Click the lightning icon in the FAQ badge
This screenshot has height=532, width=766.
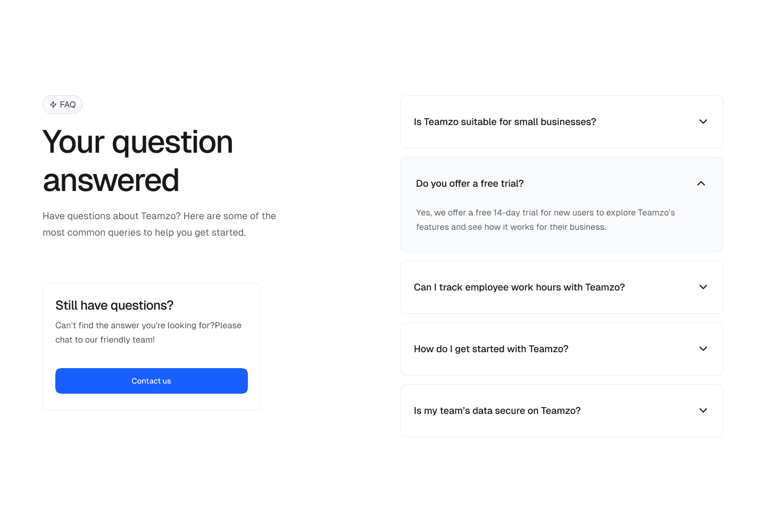(53, 104)
